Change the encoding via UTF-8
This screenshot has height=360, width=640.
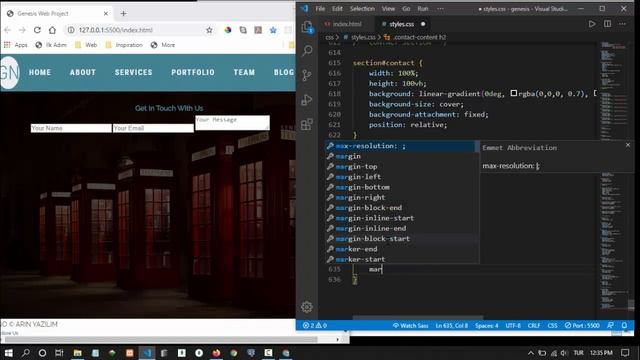point(513,325)
